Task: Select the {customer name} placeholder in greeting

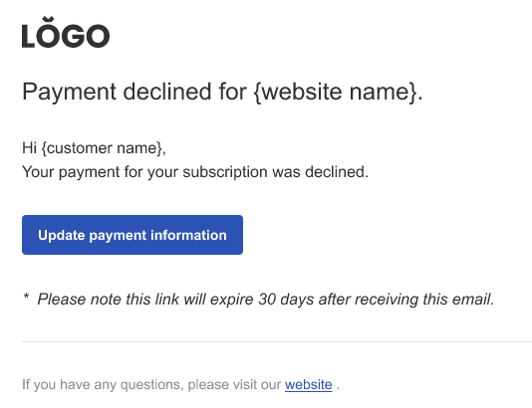Action: click(103, 148)
